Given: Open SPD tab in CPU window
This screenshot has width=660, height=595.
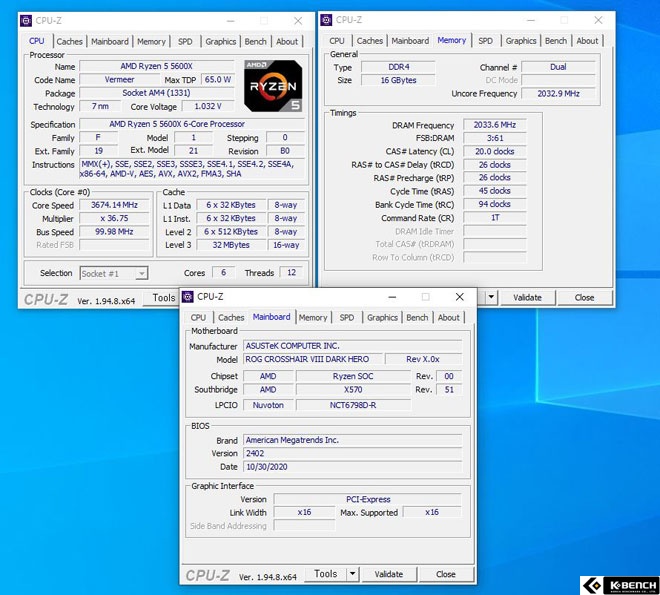Looking at the screenshot, I should (185, 42).
